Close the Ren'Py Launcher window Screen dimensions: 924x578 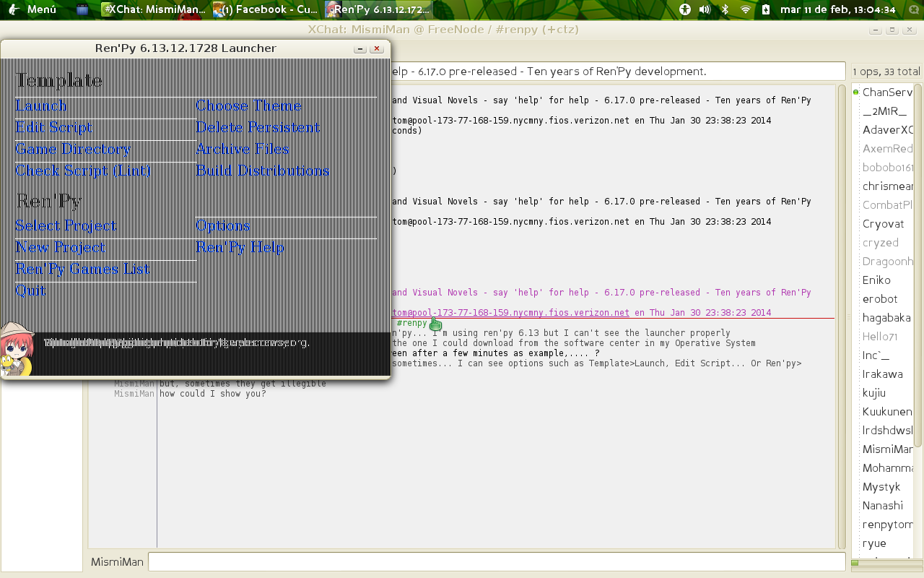376,48
